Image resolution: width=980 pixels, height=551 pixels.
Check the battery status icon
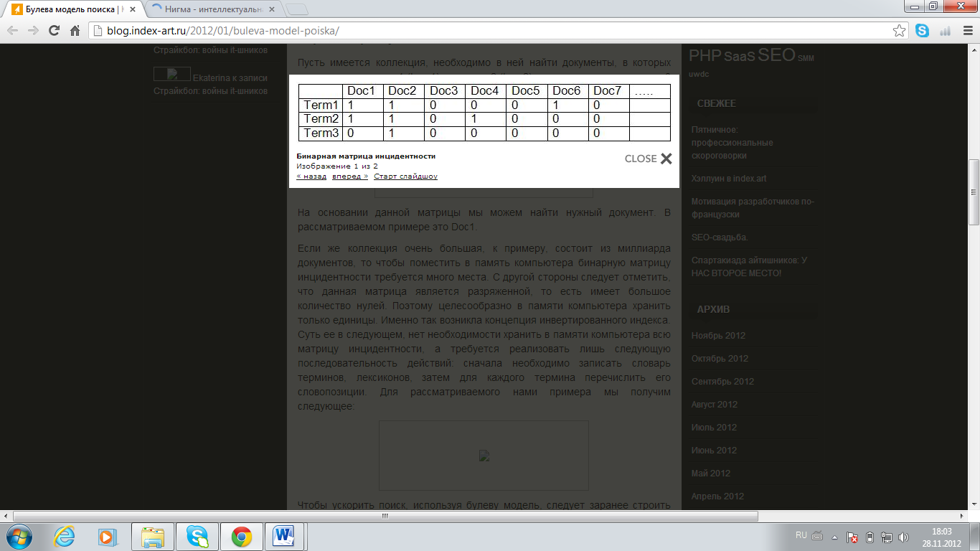click(x=870, y=537)
